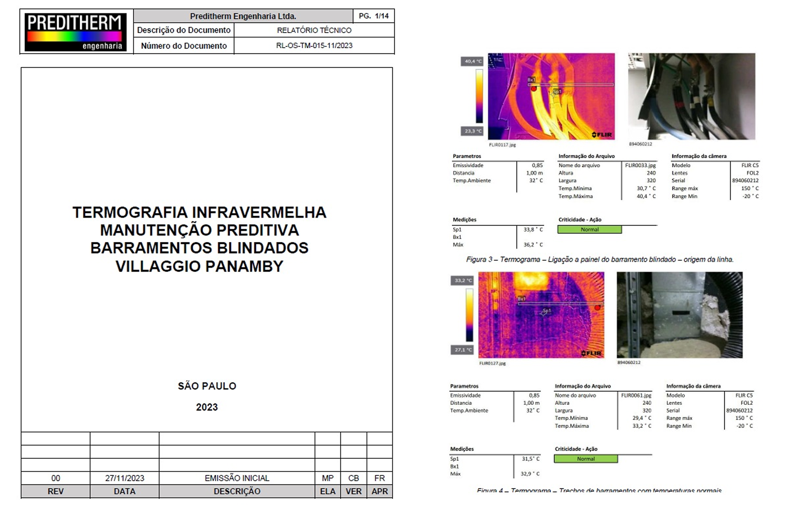Click the green Normal criticality bar for Figura 4
The width and height of the screenshot is (812, 508).
[x=586, y=459]
